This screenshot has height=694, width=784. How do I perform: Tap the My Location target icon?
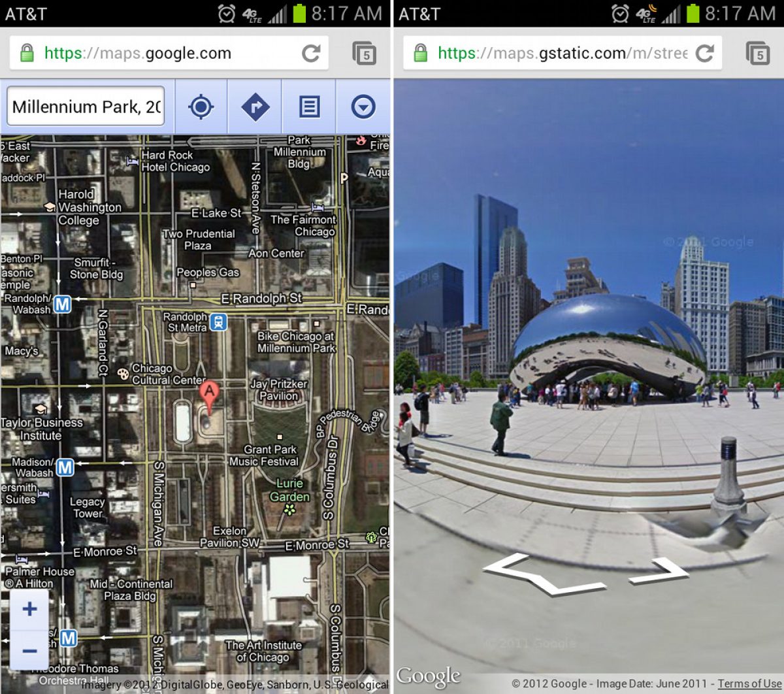(201, 107)
